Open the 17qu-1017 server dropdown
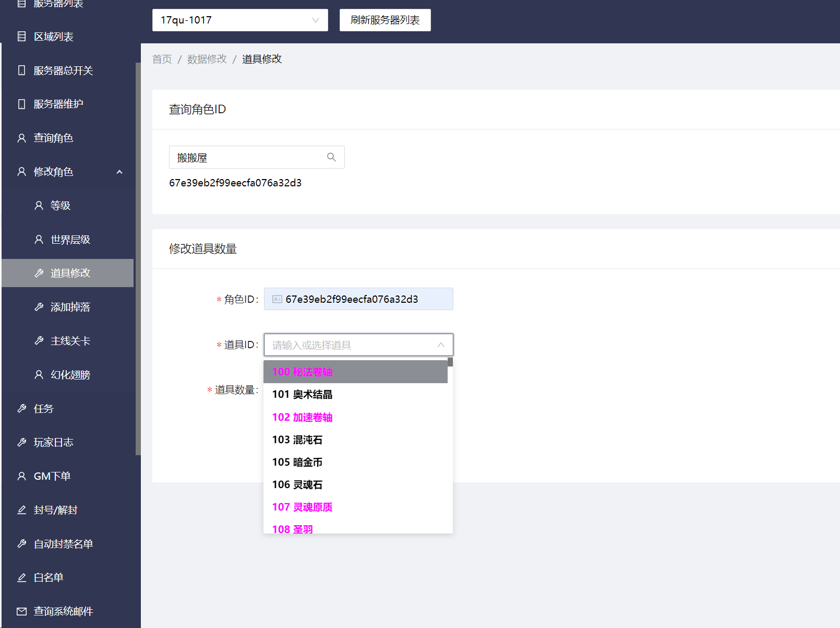Image resolution: width=840 pixels, height=628 pixels. [240, 20]
